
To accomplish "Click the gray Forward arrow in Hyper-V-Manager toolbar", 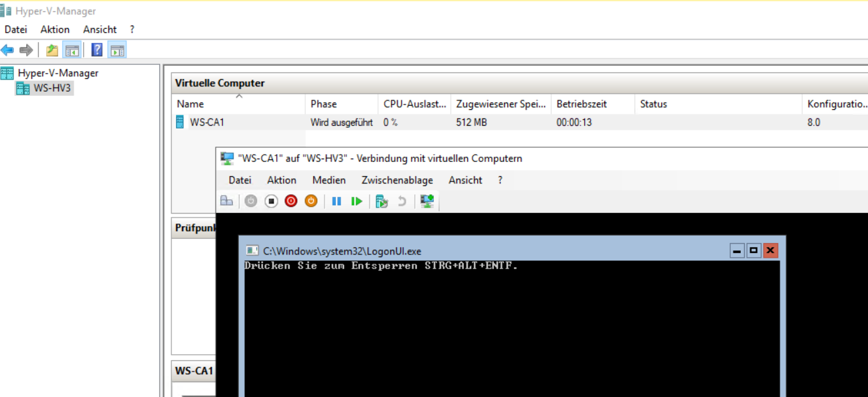I will pos(26,50).
